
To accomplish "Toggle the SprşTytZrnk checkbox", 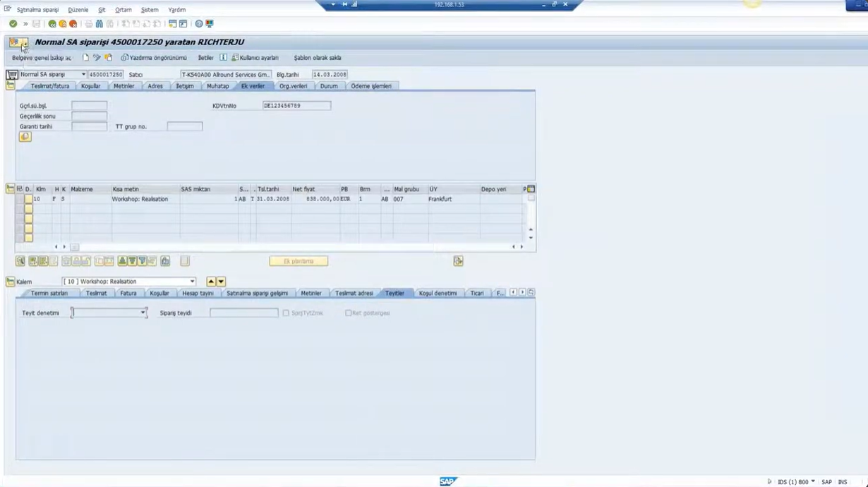I will click(286, 313).
